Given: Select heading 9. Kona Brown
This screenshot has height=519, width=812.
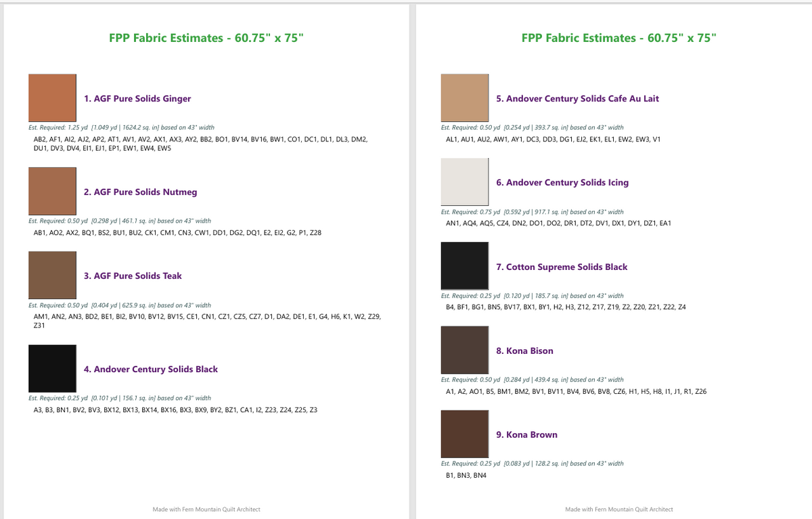Looking at the screenshot, I should (x=526, y=435).
